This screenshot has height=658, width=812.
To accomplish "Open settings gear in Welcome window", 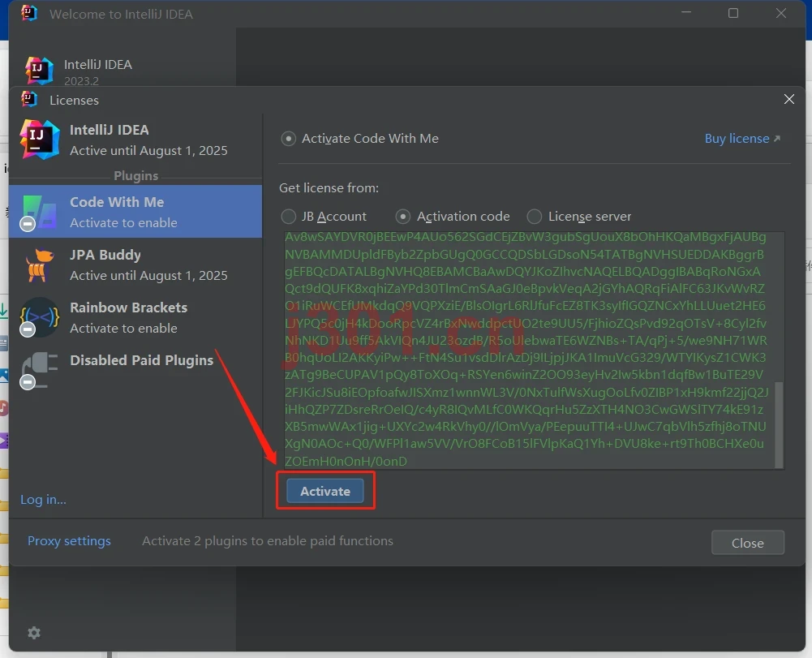I will [x=33, y=633].
